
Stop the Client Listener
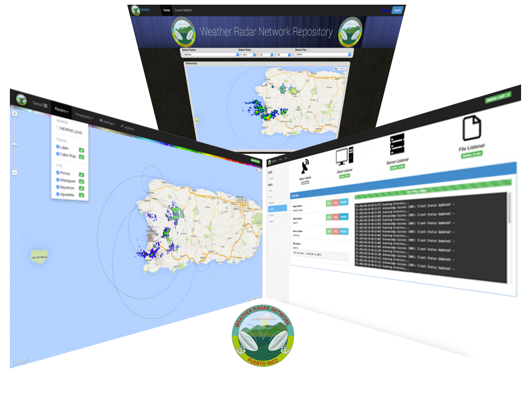point(336,217)
